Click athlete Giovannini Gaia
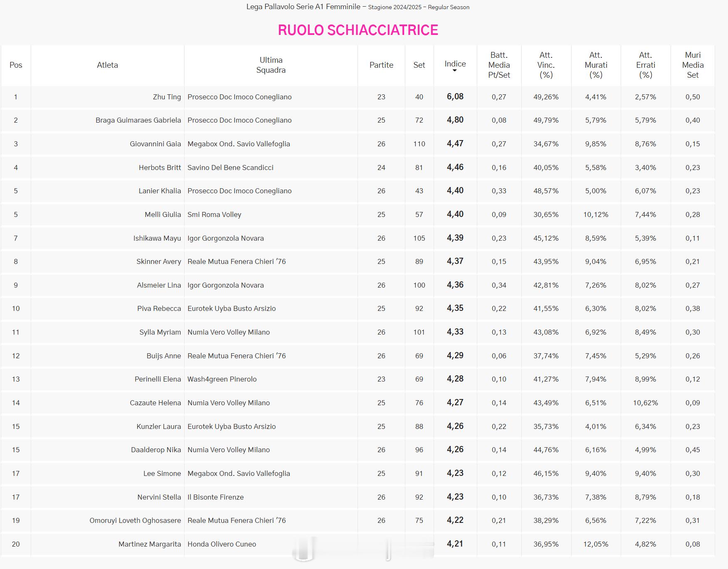The width and height of the screenshot is (728, 569). pyautogui.click(x=155, y=144)
